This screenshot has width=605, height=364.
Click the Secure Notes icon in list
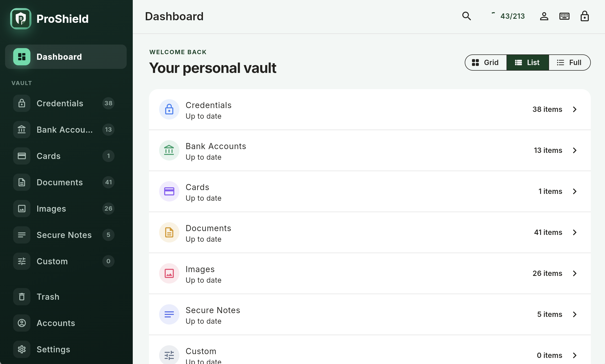coord(169,314)
